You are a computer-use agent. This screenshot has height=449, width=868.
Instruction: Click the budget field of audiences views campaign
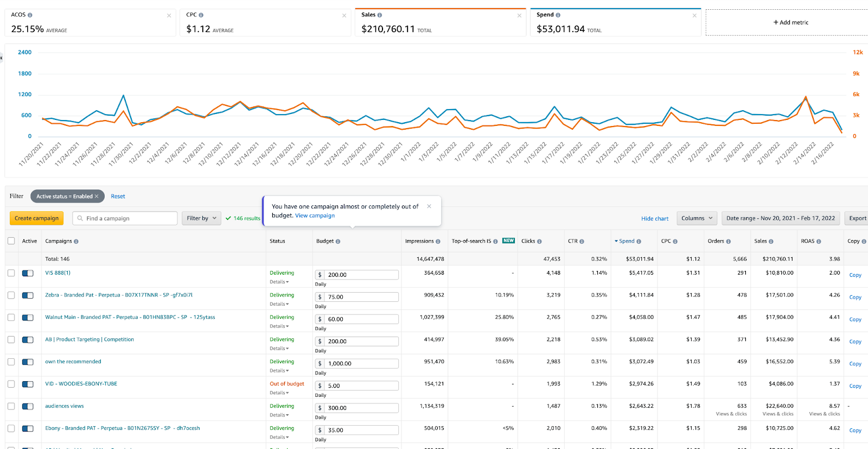[357, 408]
